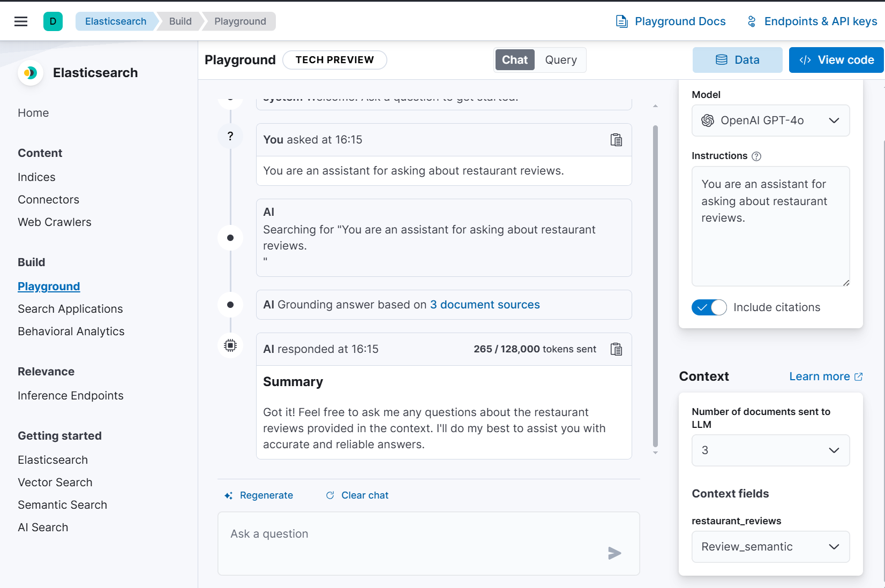Click the send arrow icon
Viewport: 885px width, 588px height.
[614, 553]
